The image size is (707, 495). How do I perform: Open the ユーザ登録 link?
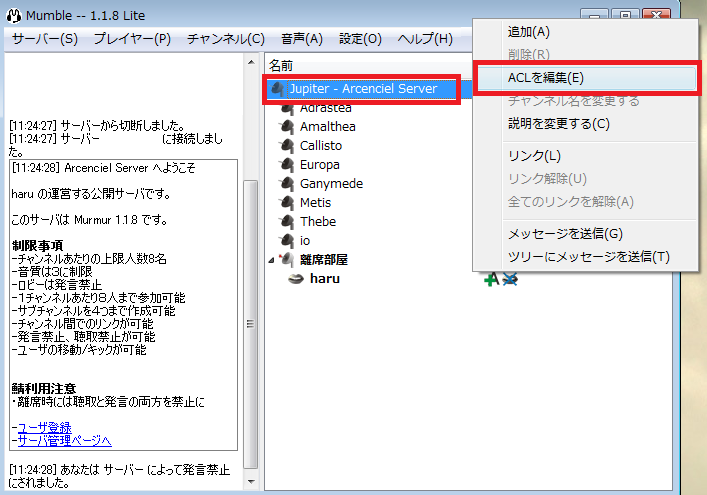pos(45,427)
